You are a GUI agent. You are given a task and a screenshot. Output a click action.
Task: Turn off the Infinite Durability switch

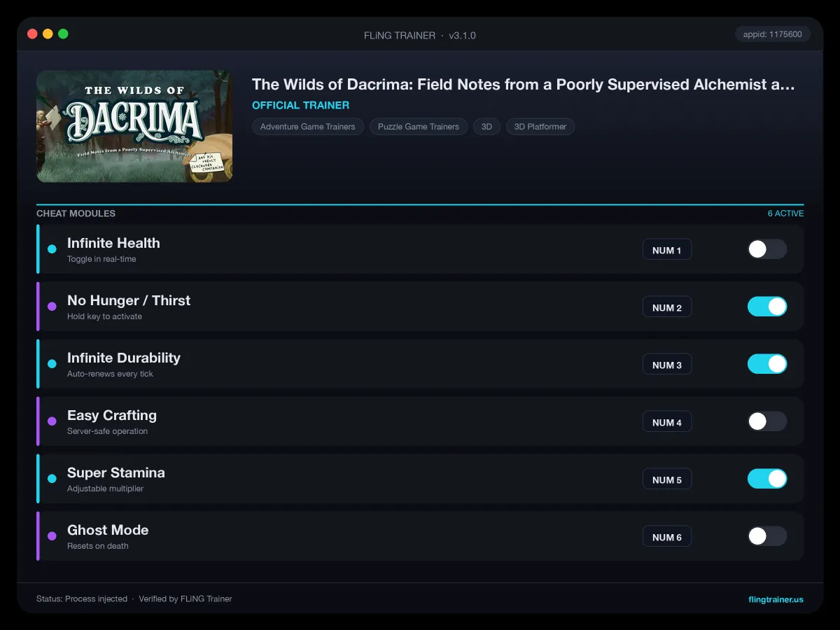click(767, 364)
